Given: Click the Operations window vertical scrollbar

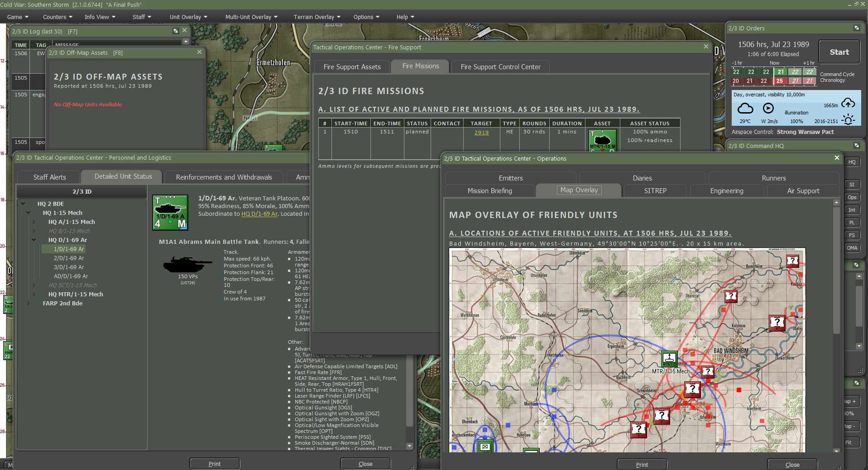Looking at the screenshot, I should (x=836, y=271).
